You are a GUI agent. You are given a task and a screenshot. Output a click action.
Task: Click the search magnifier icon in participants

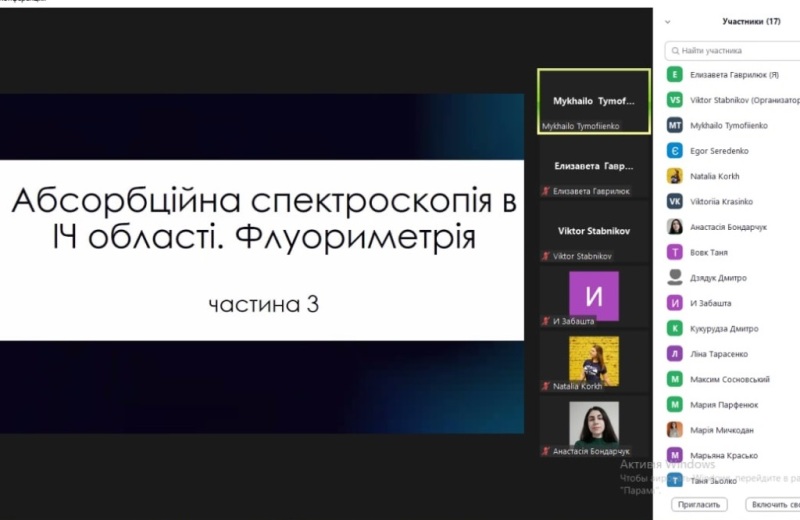click(x=675, y=51)
